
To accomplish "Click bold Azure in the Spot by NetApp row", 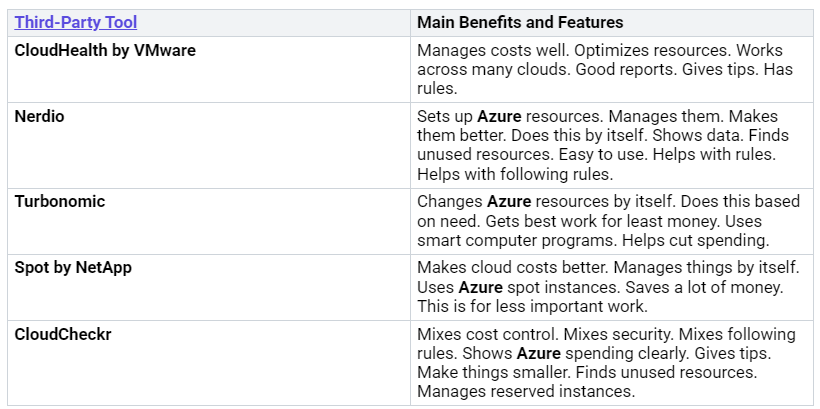I will [x=481, y=287].
